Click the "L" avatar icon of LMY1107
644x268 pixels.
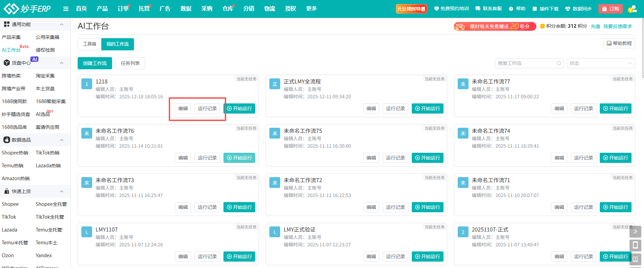pos(87,232)
